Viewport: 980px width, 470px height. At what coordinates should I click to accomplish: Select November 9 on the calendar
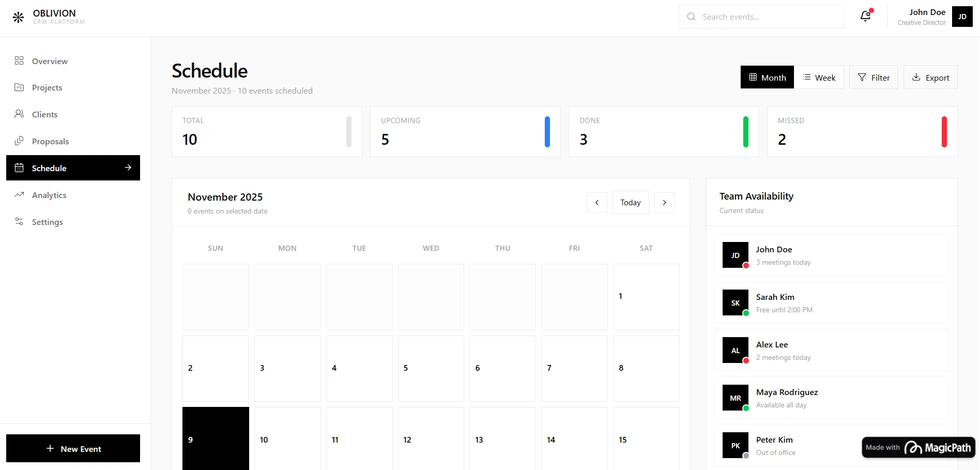215,439
